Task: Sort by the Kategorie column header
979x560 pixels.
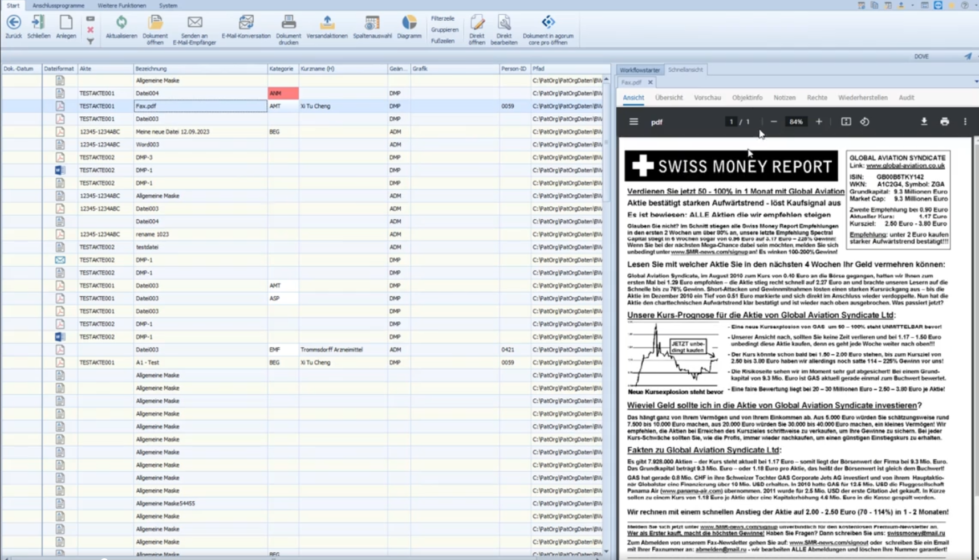Action: (x=283, y=68)
